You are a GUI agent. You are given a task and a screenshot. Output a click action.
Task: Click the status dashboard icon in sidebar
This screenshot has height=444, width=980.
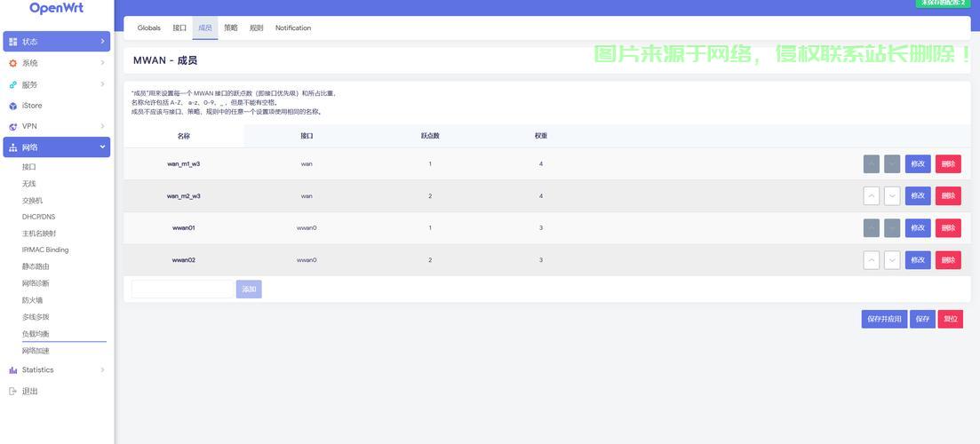13,42
